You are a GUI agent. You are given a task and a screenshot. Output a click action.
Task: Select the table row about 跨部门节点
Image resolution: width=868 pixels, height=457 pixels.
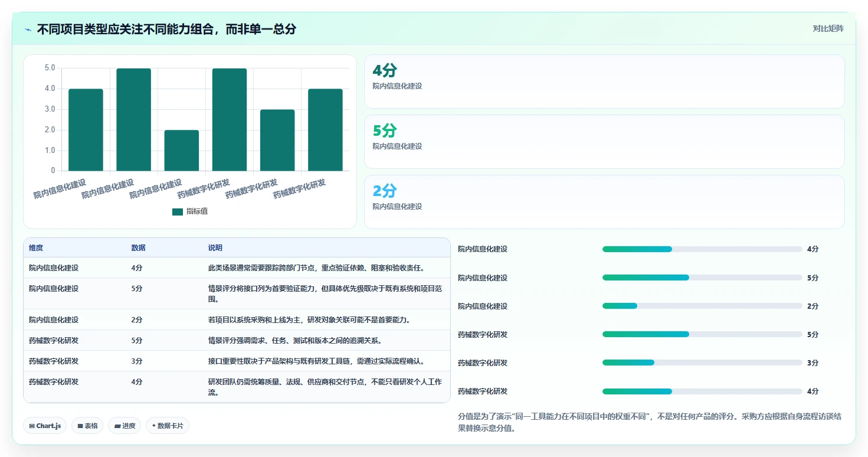pyautogui.click(x=237, y=268)
